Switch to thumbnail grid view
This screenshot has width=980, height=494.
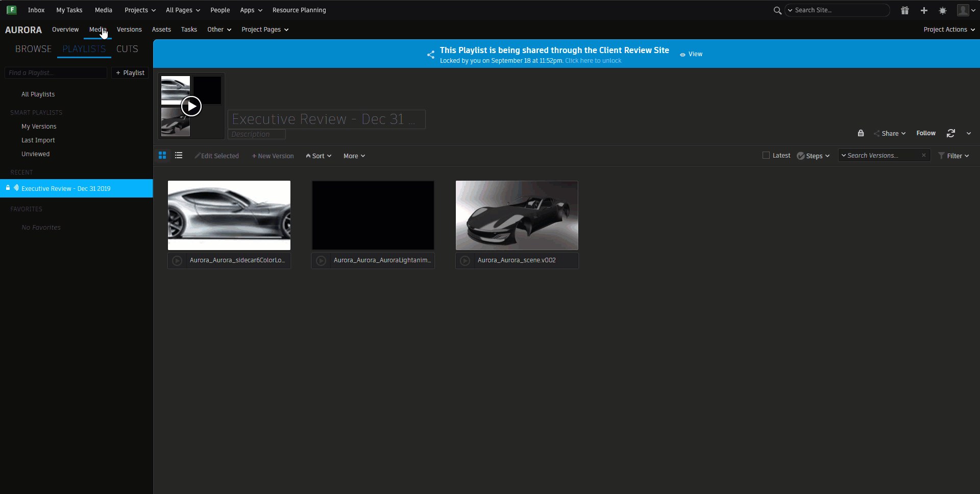tap(162, 156)
